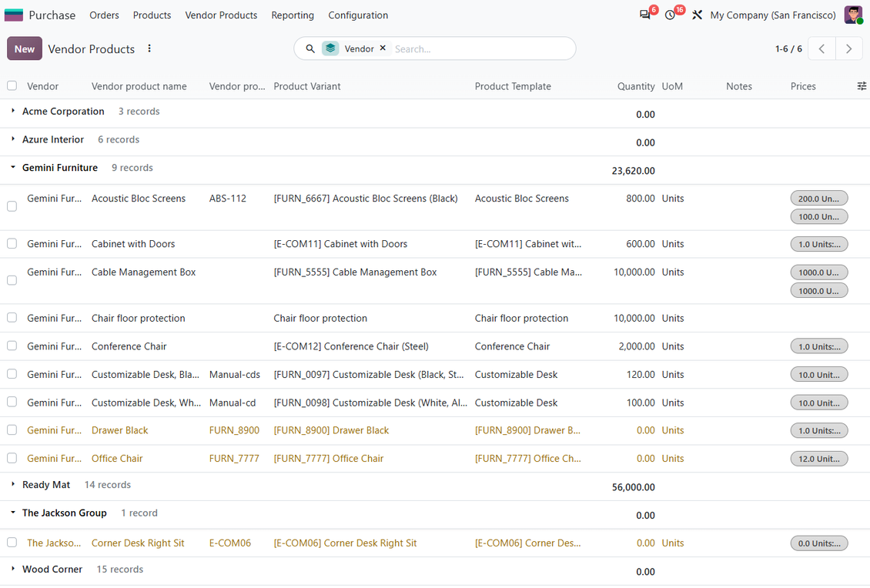
Task: Open the conversations message icon
Action: (644, 15)
